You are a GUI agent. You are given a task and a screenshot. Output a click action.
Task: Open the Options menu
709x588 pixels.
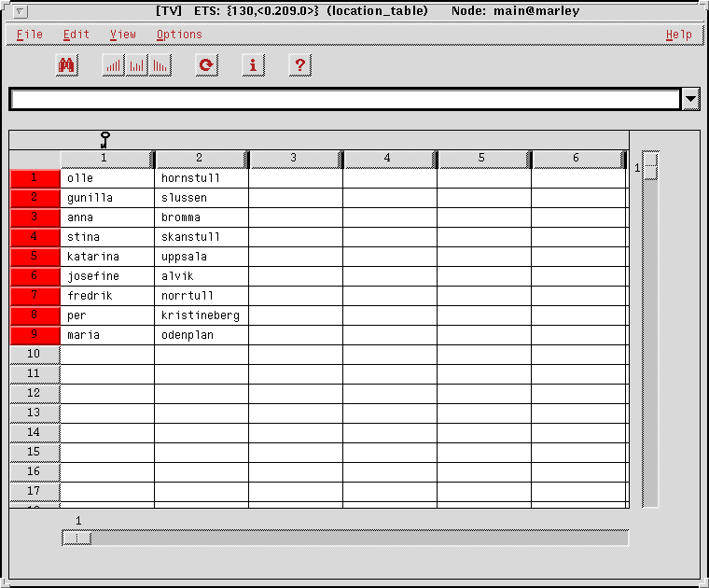[179, 35]
